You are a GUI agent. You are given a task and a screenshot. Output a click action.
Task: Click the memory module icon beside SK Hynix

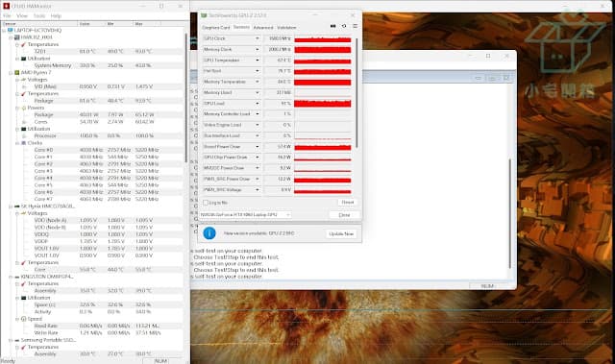(17, 206)
